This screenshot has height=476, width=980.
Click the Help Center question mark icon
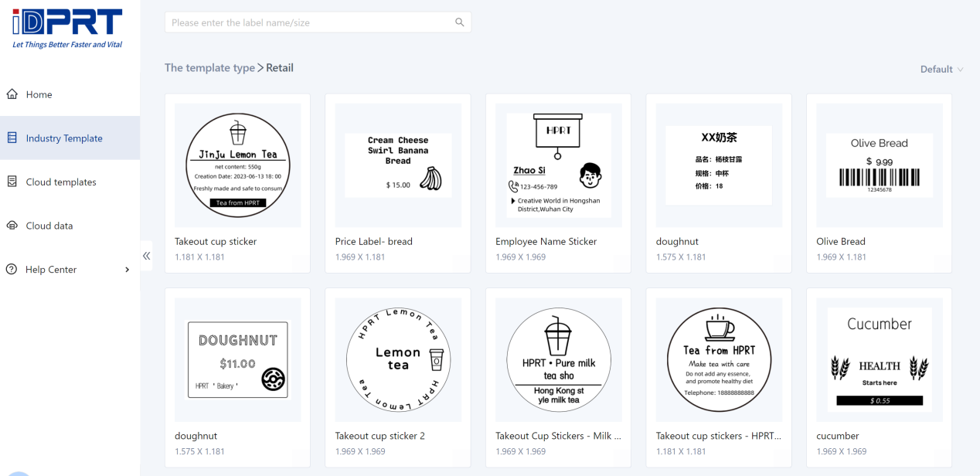tap(12, 270)
